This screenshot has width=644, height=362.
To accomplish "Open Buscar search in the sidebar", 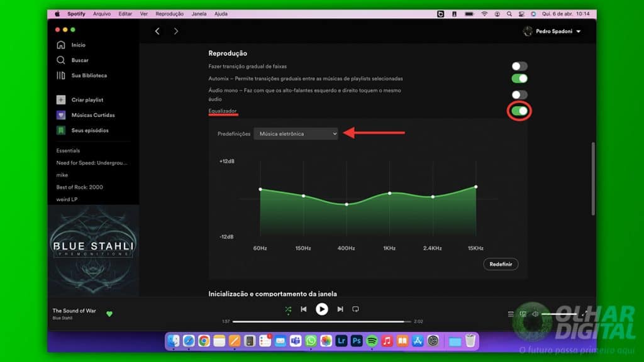I will point(72,60).
